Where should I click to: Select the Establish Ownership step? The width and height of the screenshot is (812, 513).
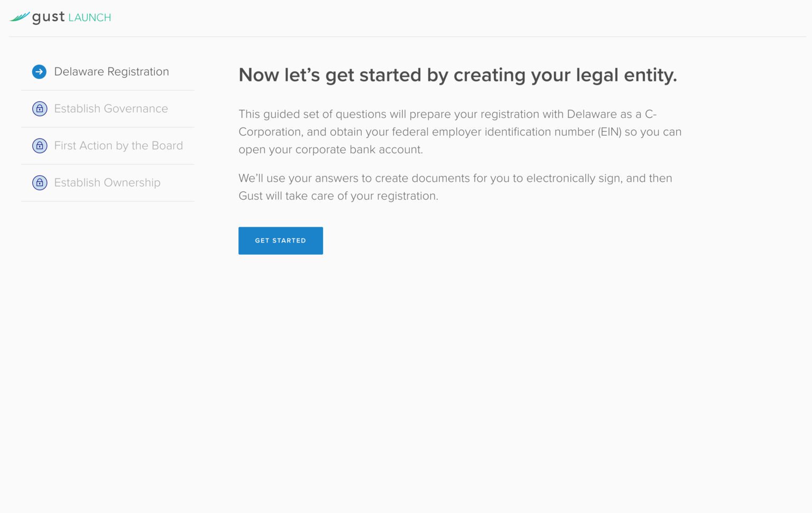click(x=107, y=183)
